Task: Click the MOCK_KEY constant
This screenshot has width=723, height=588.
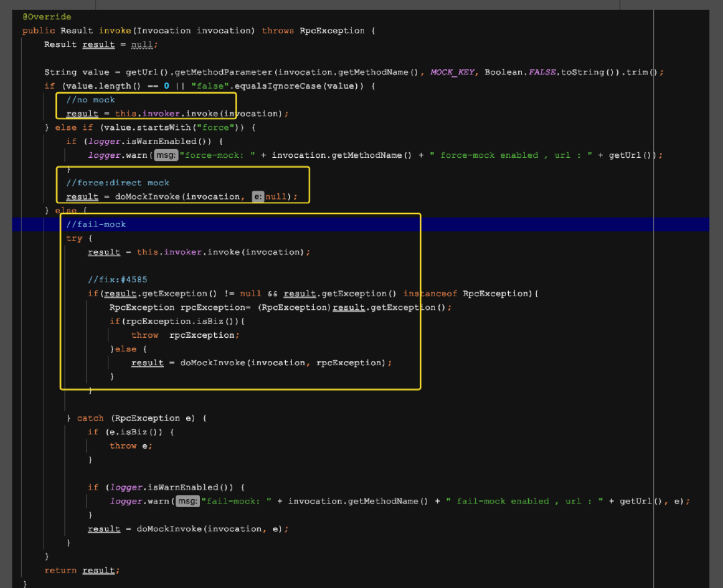Action: [x=452, y=72]
